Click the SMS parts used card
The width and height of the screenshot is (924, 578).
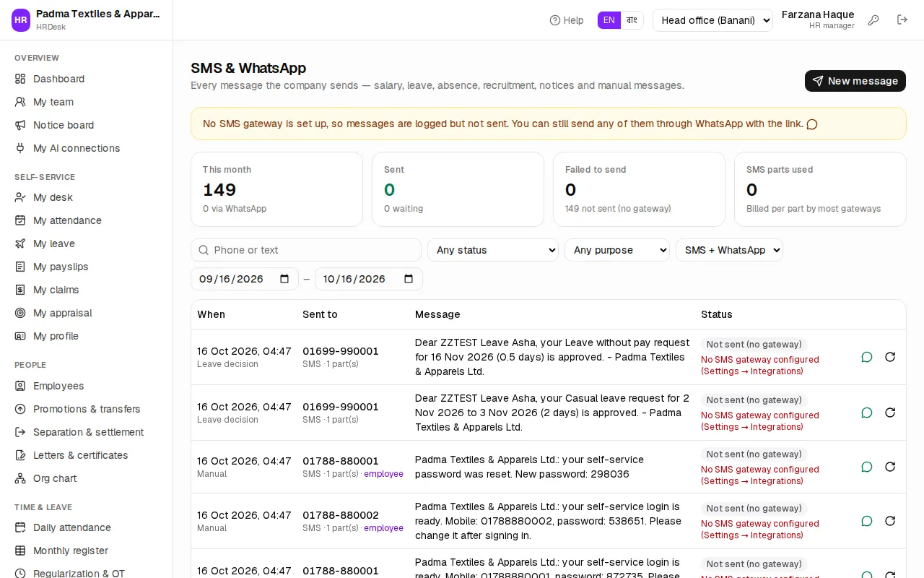(x=820, y=189)
